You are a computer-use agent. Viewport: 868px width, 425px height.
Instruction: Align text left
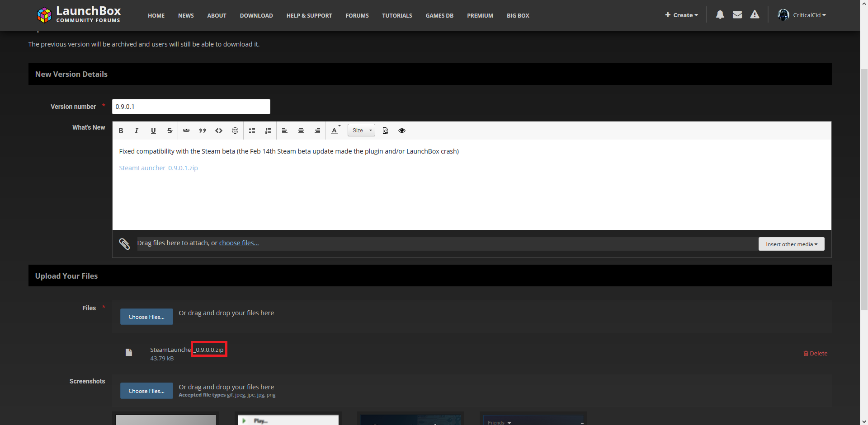(x=285, y=131)
